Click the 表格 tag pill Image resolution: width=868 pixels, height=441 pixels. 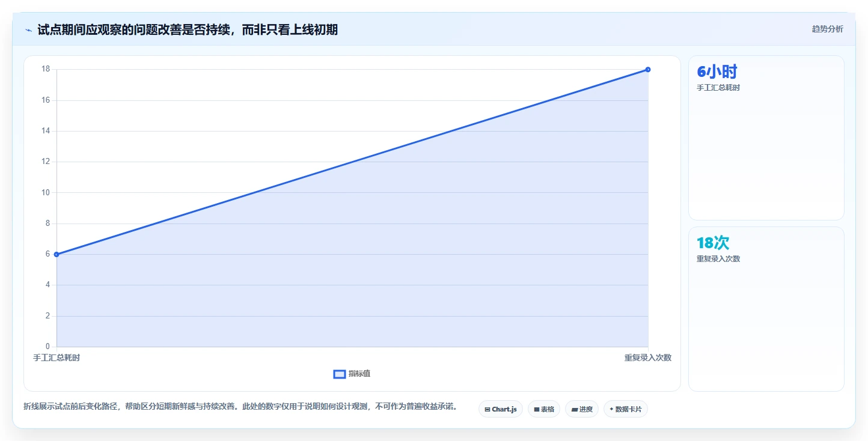pos(544,409)
